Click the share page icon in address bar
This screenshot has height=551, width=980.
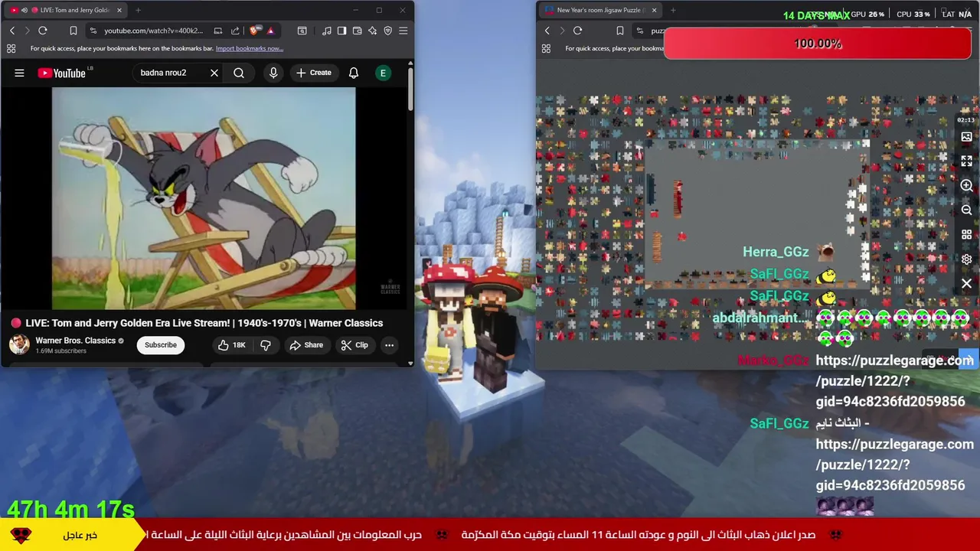tap(235, 31)
